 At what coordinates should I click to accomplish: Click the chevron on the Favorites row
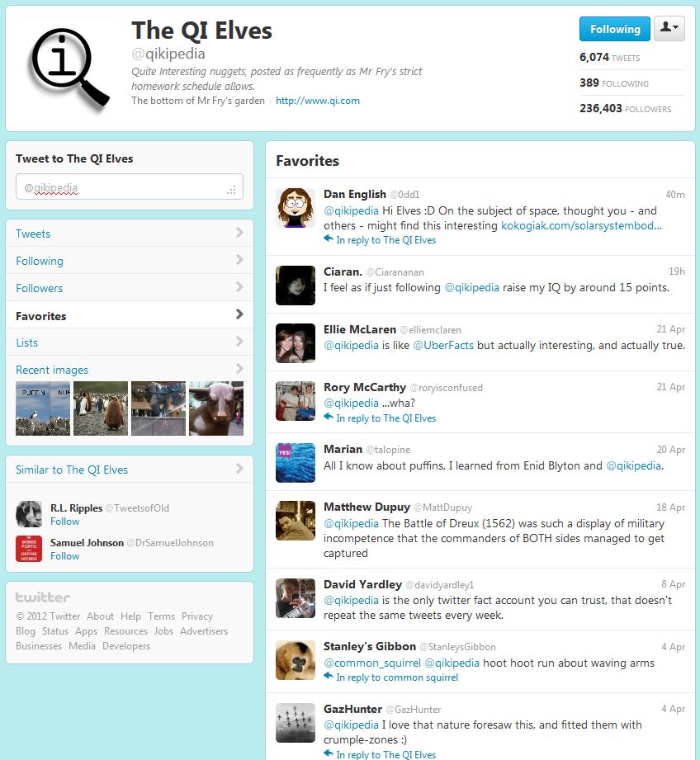tap(239, 314)
